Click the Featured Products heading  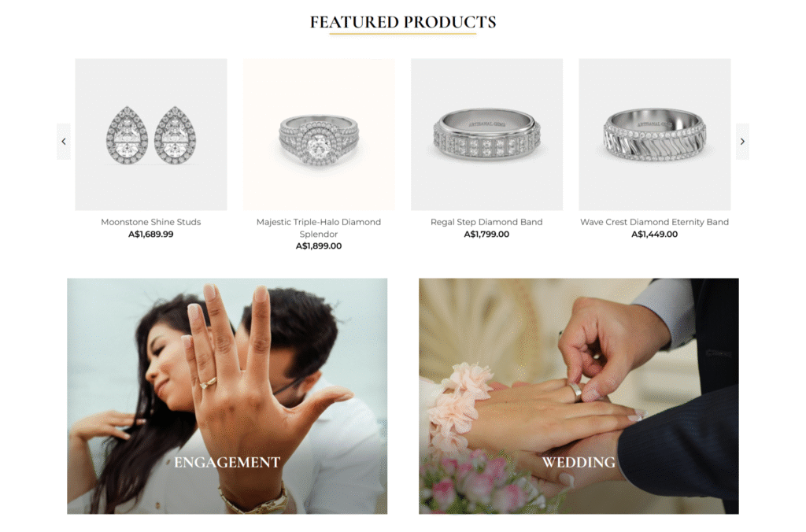coord(403,22)
